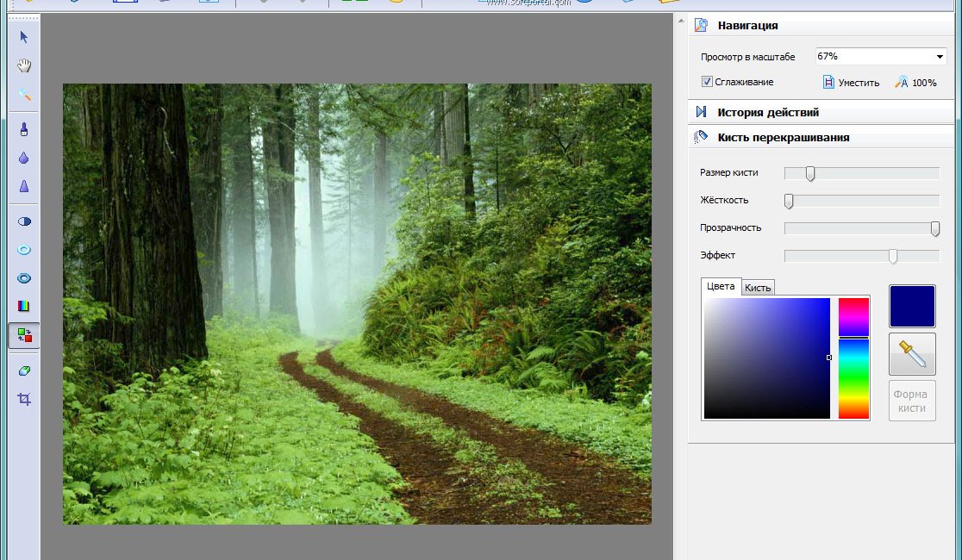Click the Уместить fit-to-window button
This screenshot has width=962, height=560.
[851, 82]
